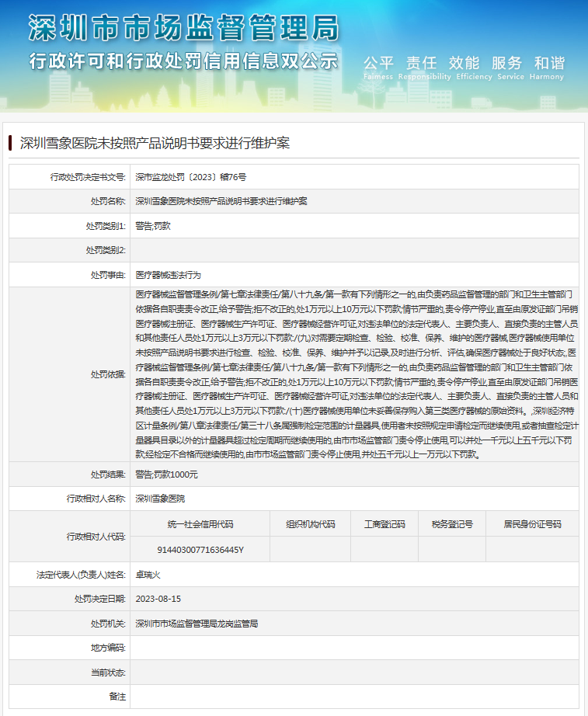Click the 警告;罚款1000元 result value
This screenshot has width=588, height=716.
167,474
